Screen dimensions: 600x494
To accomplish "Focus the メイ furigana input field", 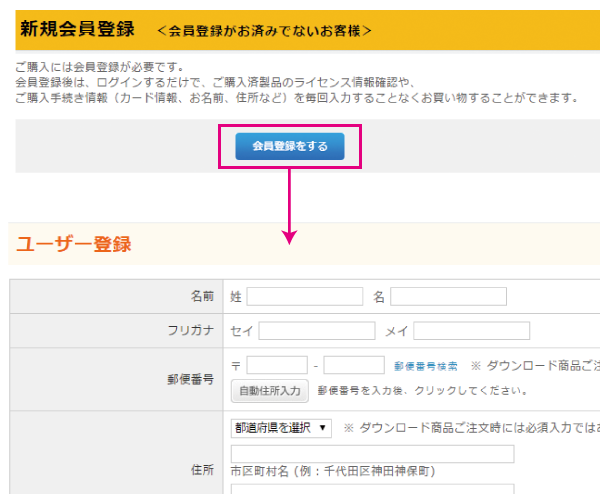I will click(x=471, y=331).
